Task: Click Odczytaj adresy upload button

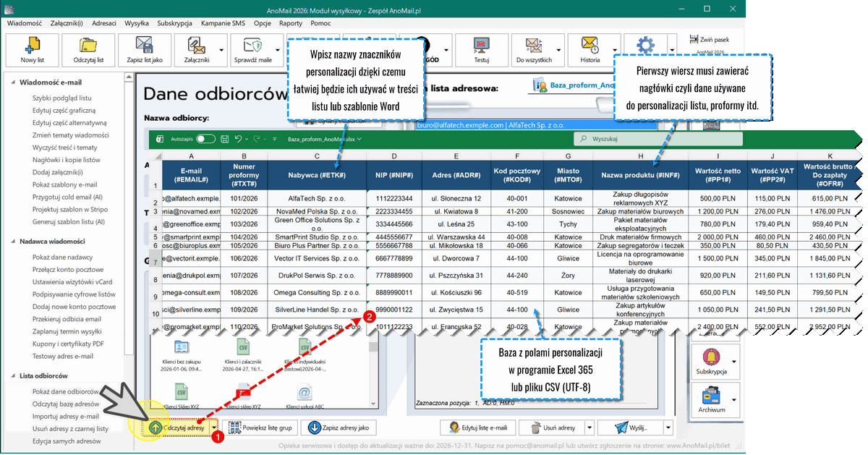Action: tap(178, 428)
